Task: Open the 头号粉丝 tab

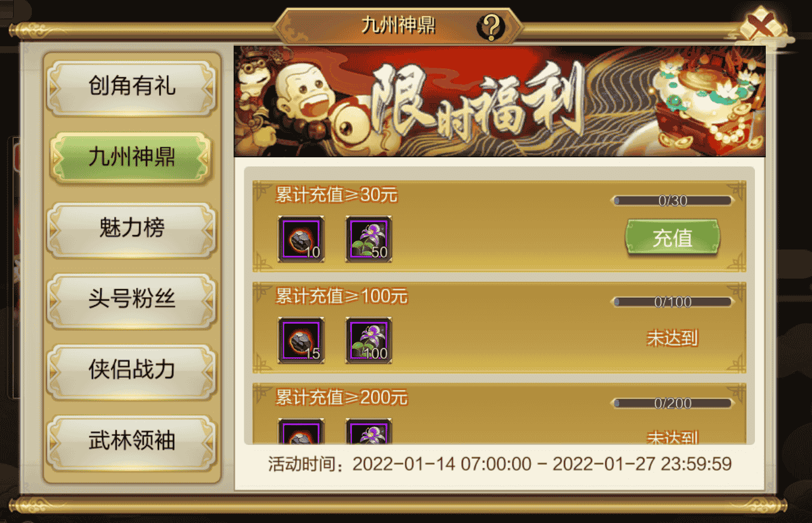Action: click(132, 299)
